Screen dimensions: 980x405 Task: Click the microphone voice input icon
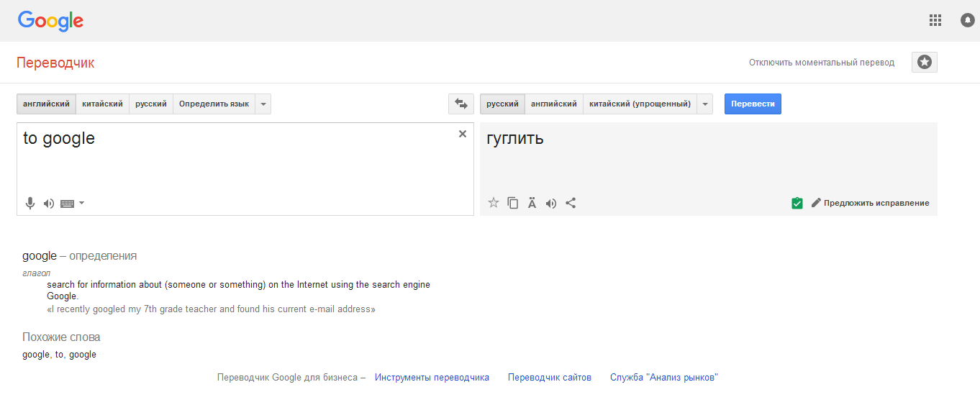tap(30, 204)
